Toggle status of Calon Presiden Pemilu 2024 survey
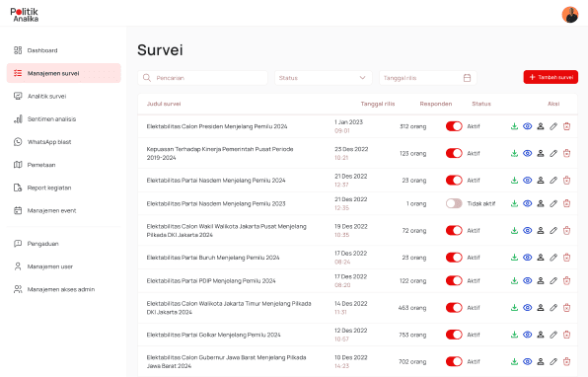 (x=454, y=126)
